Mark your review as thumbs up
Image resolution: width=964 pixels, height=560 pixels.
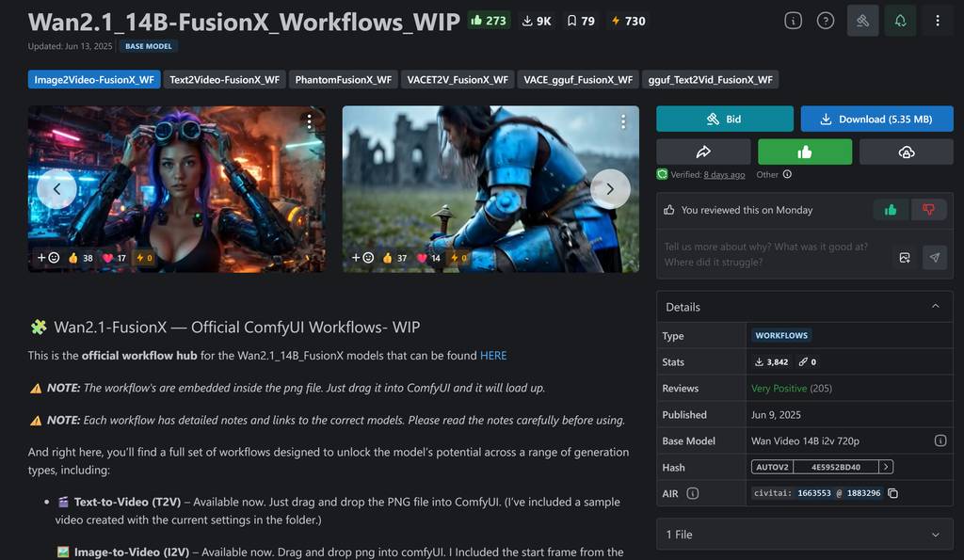(891, 210)
